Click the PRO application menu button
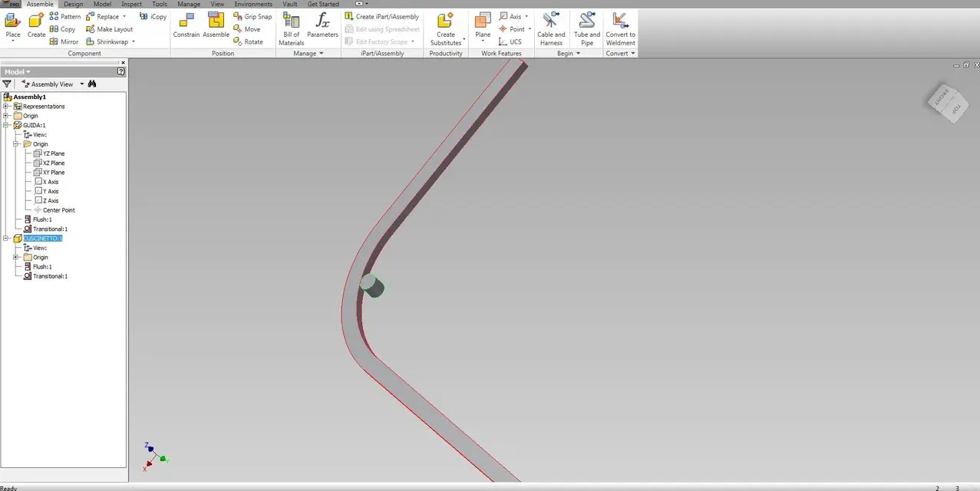 click(10, 4)
